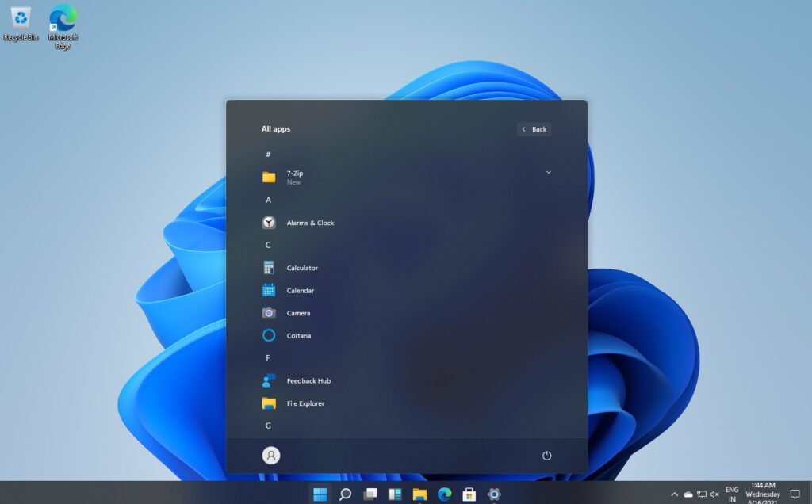Launch Microsoft Edge from the taskbar

[x=446, y=493]
